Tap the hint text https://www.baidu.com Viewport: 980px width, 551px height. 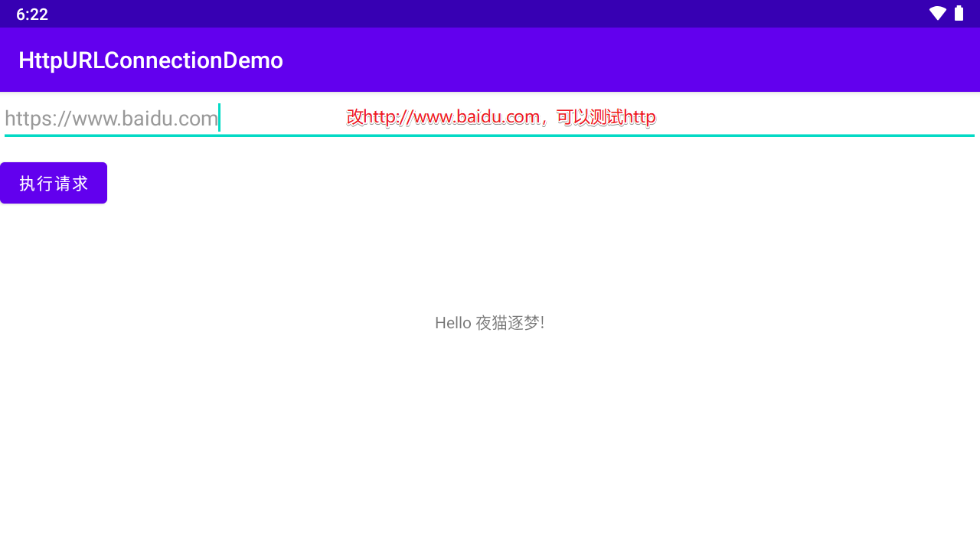[111, 118]
